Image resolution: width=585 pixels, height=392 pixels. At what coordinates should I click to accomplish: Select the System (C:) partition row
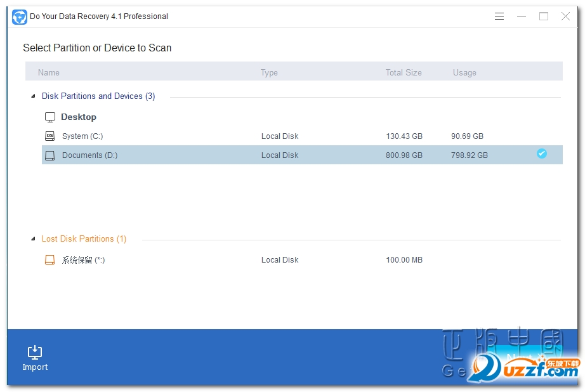point(190,136)
